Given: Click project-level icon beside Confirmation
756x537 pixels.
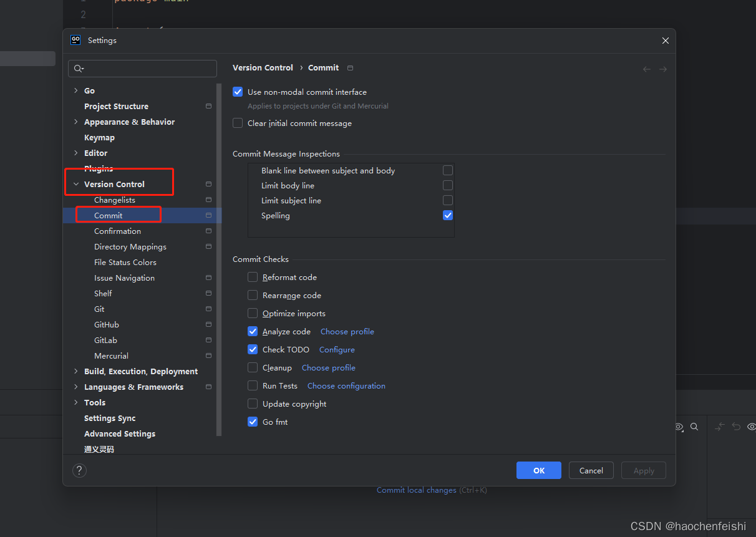Looking at the screenshot, I should pos(208,231).
